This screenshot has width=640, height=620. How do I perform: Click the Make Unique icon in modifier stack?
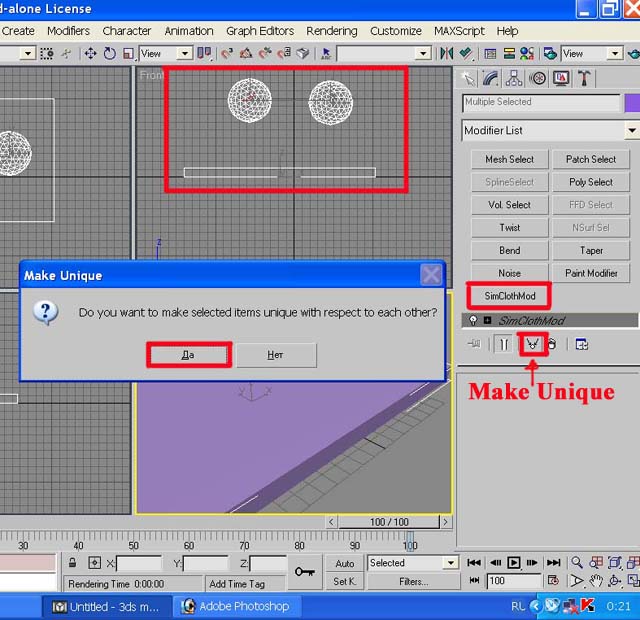[x=534, y=344]
